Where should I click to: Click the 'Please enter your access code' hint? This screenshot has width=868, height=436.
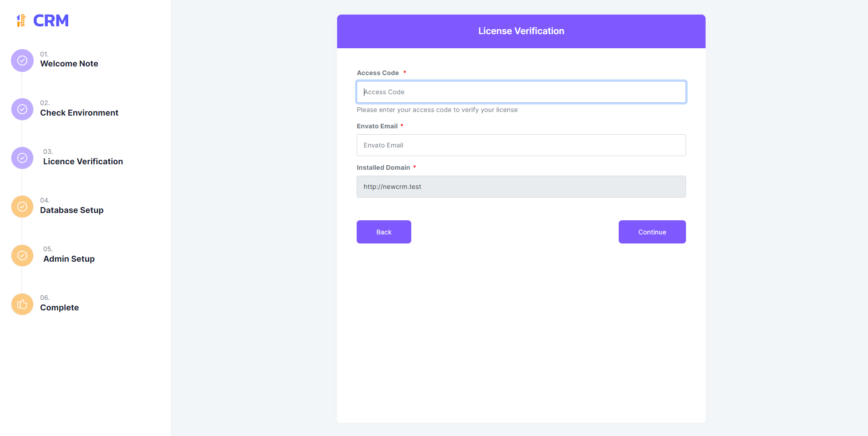click(x=437, y=110)
